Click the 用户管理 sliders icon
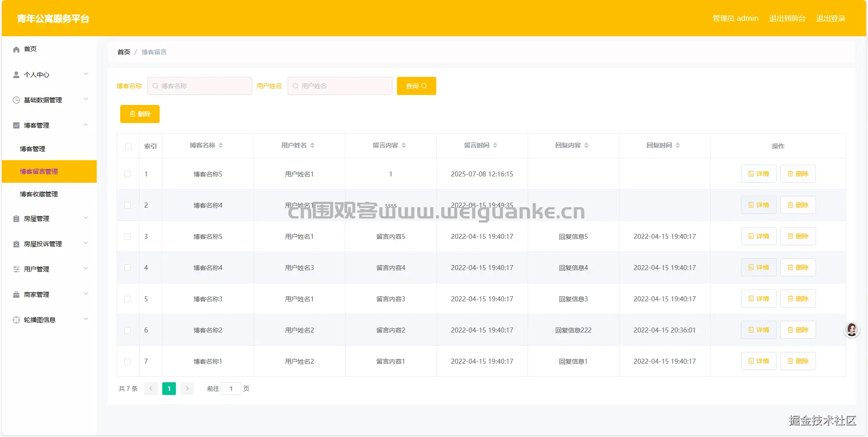 tap(16, 269)
